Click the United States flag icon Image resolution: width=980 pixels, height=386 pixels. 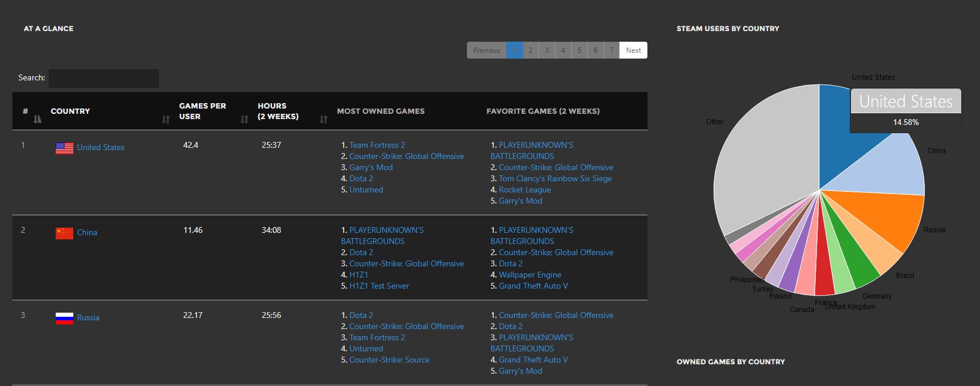pyautogui.click(x=64, y=148)
